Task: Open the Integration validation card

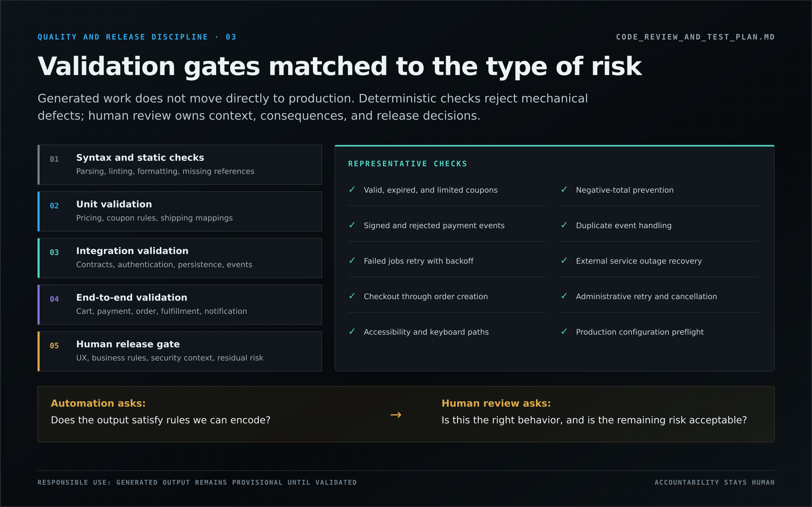Action: 180,258
